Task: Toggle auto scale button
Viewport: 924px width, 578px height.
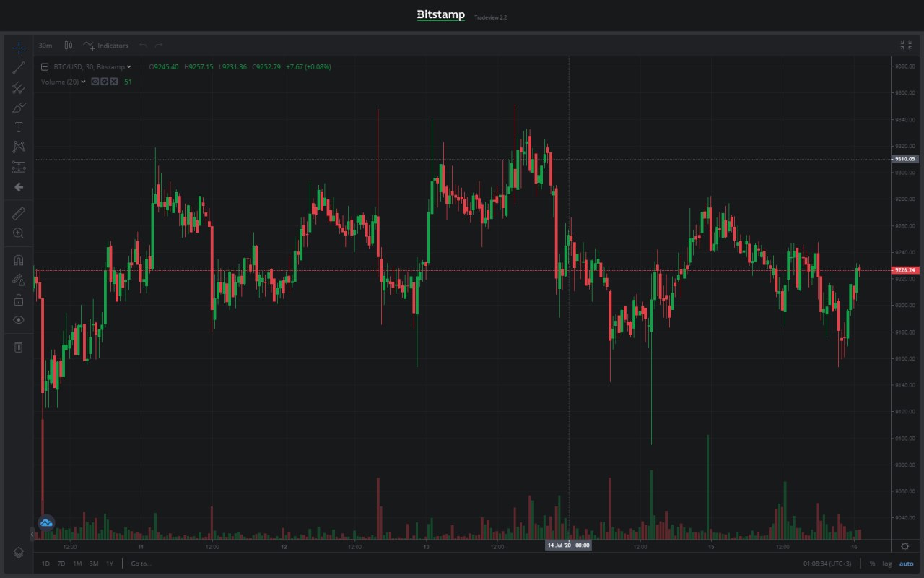Action: (x=905, y=564)
